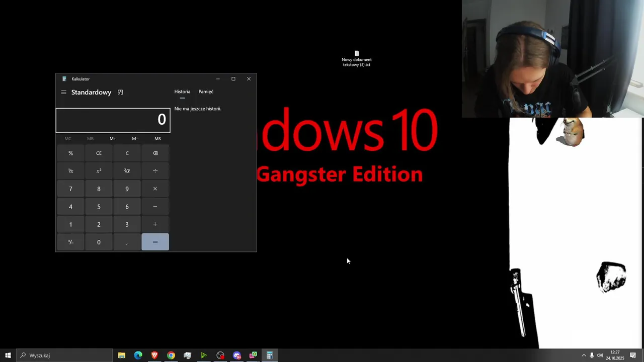Click calculator digit 9 key

127,189
